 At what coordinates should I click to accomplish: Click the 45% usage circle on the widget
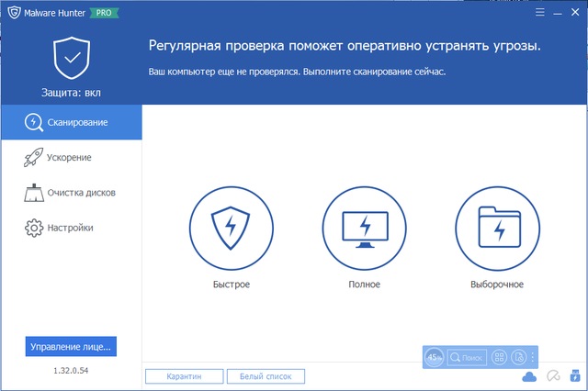[x=435, y=357]
